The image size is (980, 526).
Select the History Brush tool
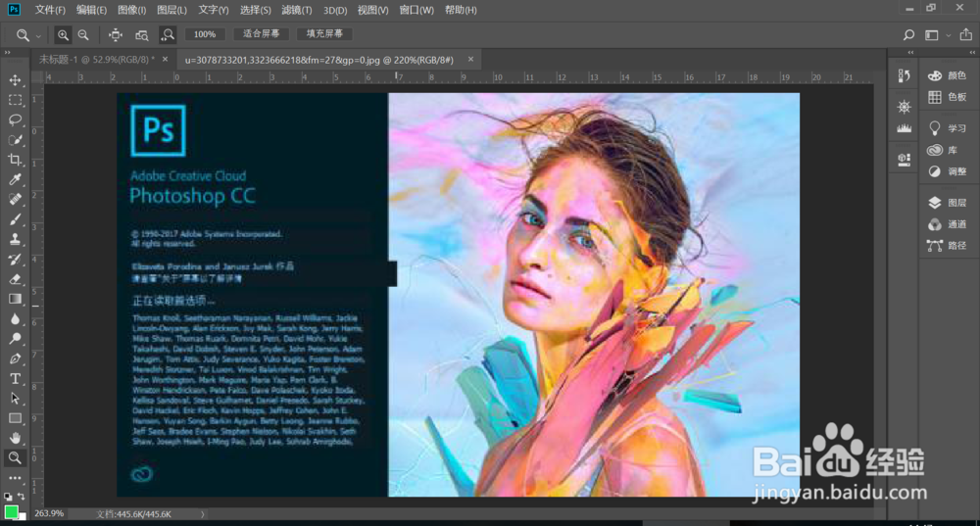15,260
